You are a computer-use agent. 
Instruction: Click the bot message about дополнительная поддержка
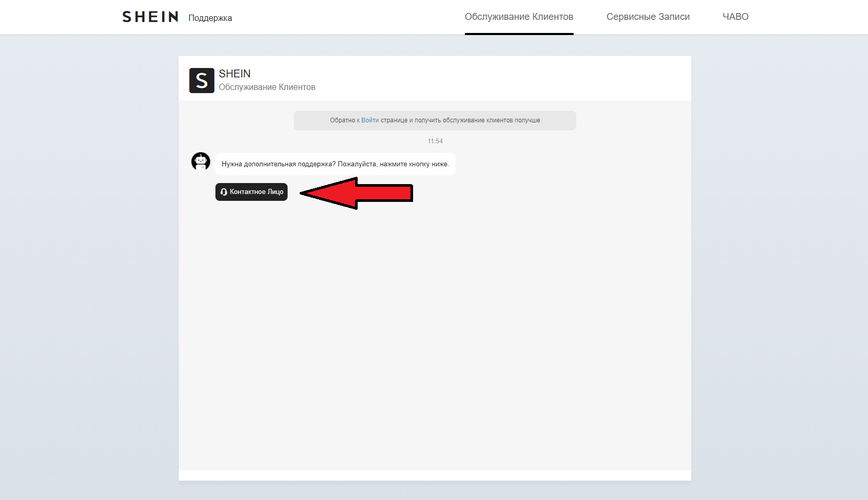point(335,164)
